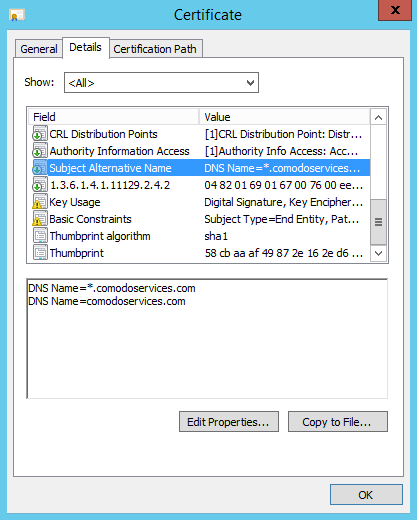
Task: Open the Certification Path tab
Action: click(155, 49)
